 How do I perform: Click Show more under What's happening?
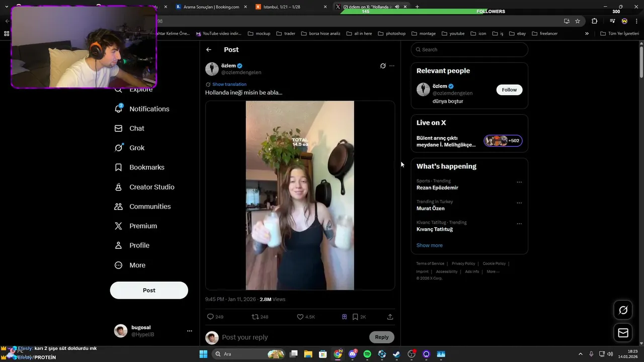(430, 245)
